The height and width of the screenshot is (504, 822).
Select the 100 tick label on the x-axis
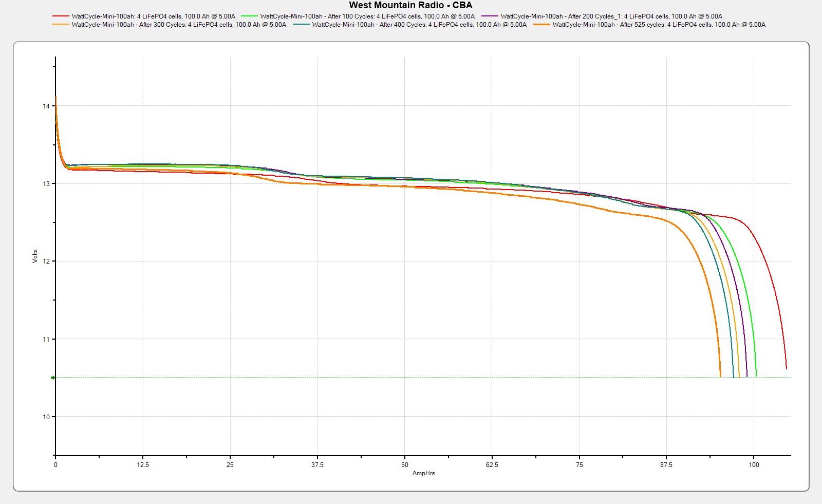754,465
